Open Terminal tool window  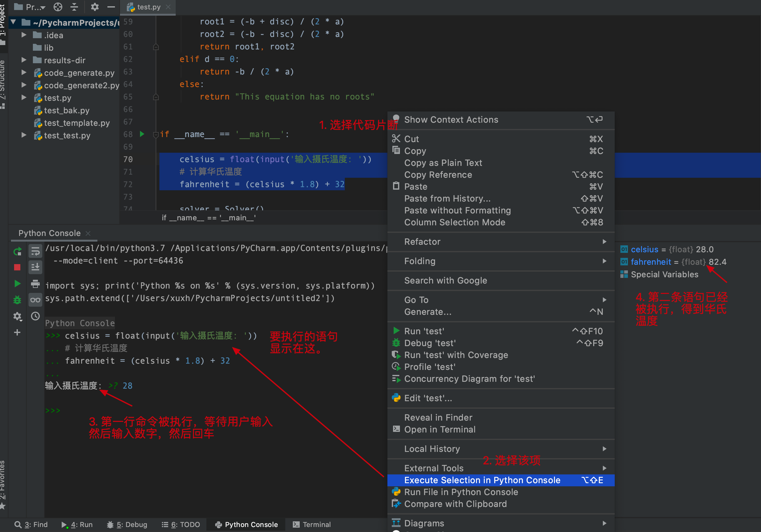click(x=312, y=524)
